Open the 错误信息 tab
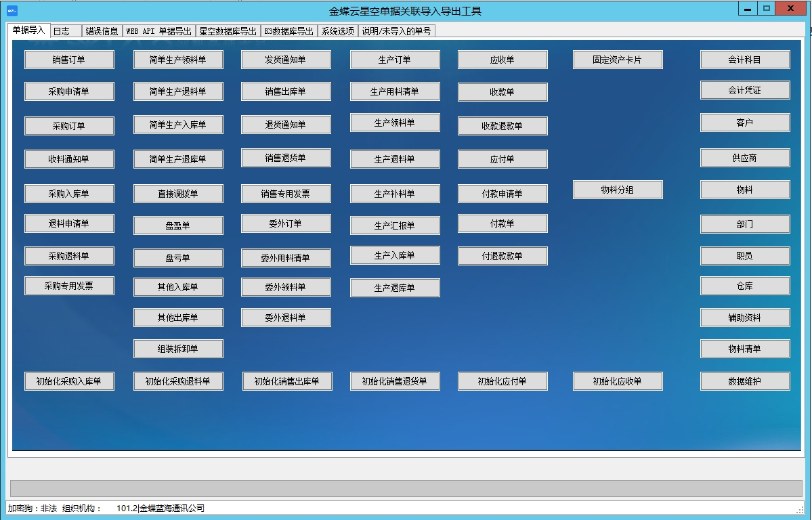This screenshot has height=520, width=812. click(x=102, y=31)
